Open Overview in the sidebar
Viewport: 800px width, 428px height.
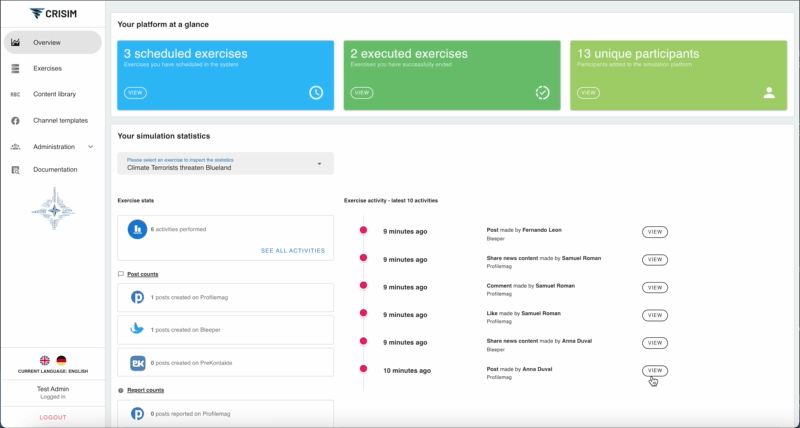(53, 42)
